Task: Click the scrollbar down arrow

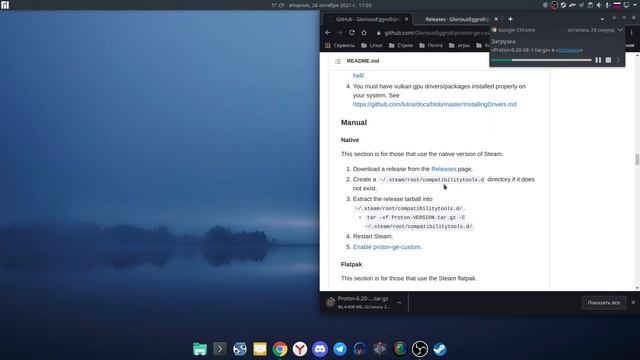Action: [x=637, y=288]
